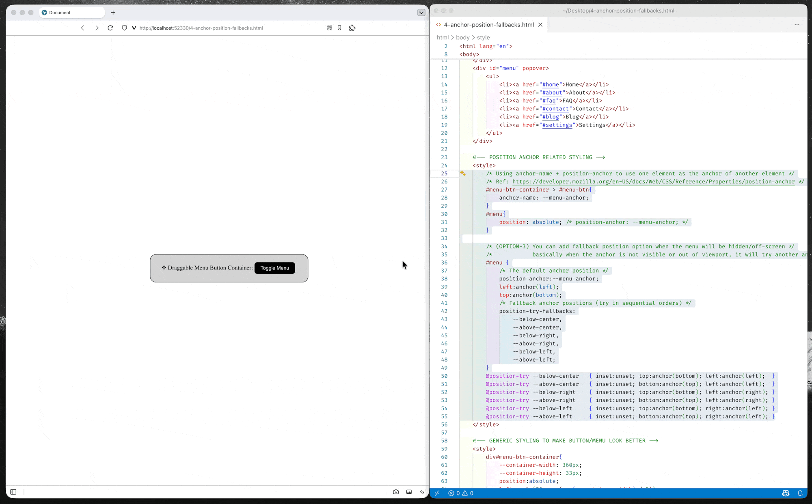Toggle the image display icon in browser footer

[409, 492]
